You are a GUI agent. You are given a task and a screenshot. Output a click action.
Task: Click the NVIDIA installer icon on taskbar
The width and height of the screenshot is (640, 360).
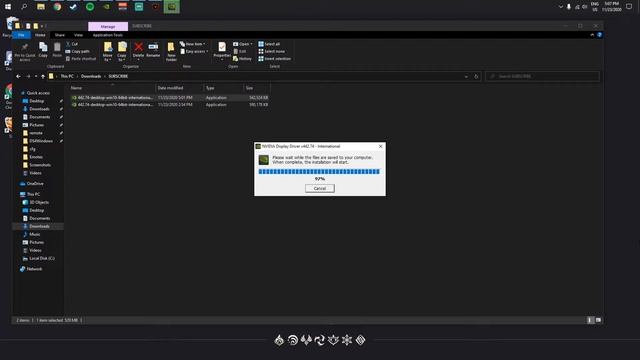click(171, 7)
